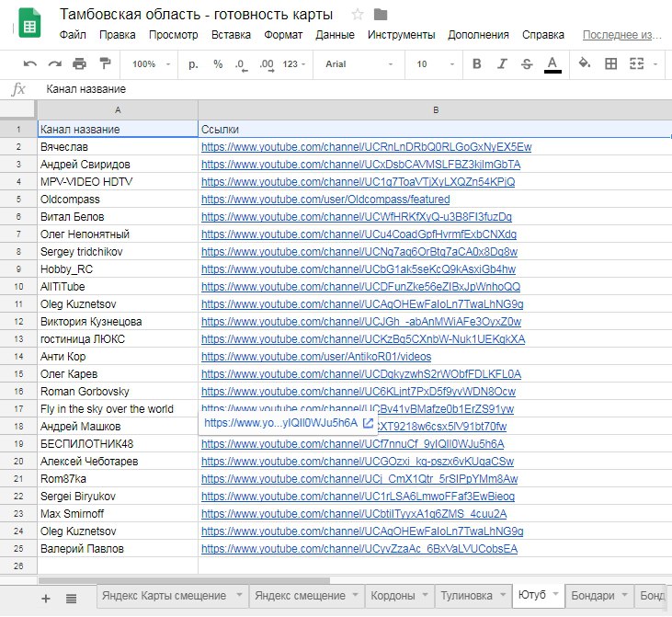This screenshot has height=617, width=672.
Task: Redo the last action
Action: [x=54, y=63]
